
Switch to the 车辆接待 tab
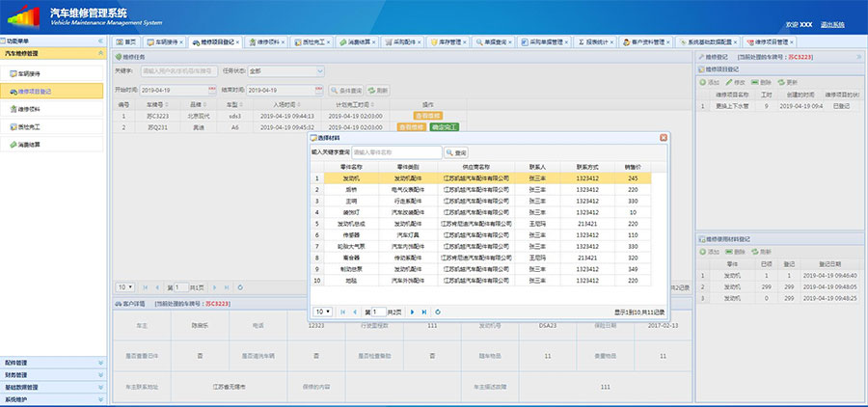(x=162, y=42)
